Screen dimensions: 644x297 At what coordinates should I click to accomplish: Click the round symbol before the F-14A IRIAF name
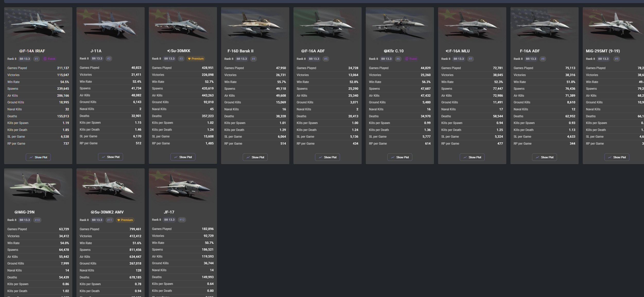click(21, 51)
